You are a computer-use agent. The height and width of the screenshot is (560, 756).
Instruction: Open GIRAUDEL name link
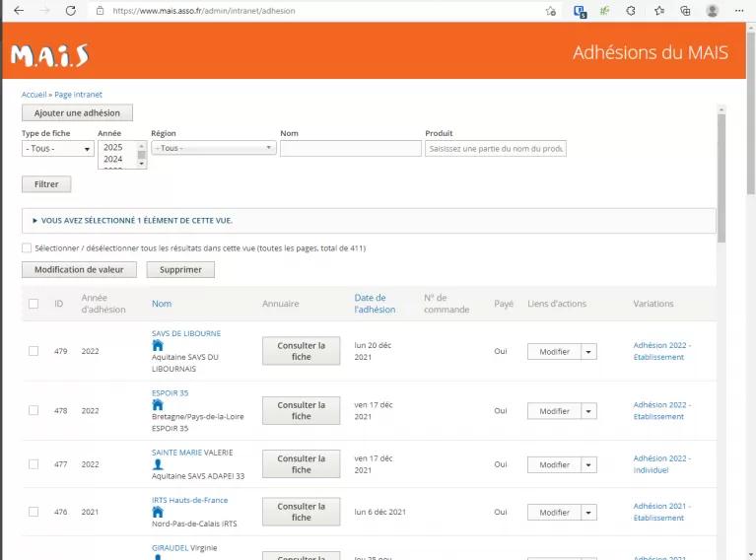(170, 548)
